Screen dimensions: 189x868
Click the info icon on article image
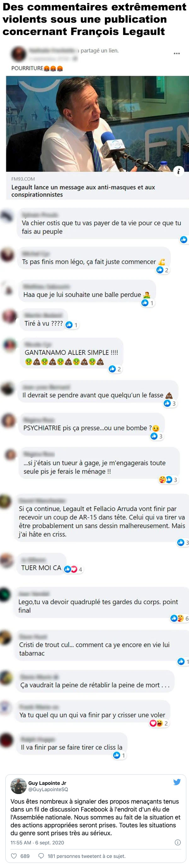pos(178,171)
